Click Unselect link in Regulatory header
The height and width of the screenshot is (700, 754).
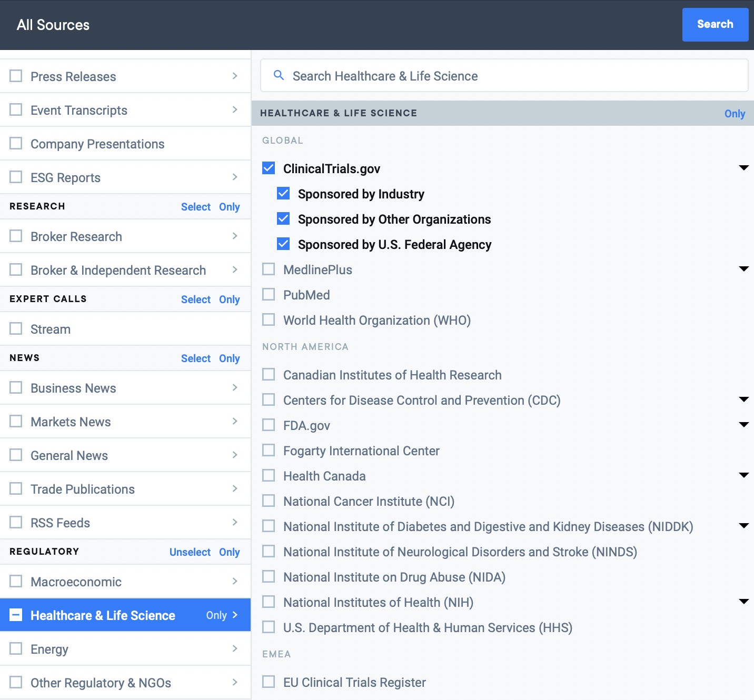[x=190, y=552]
